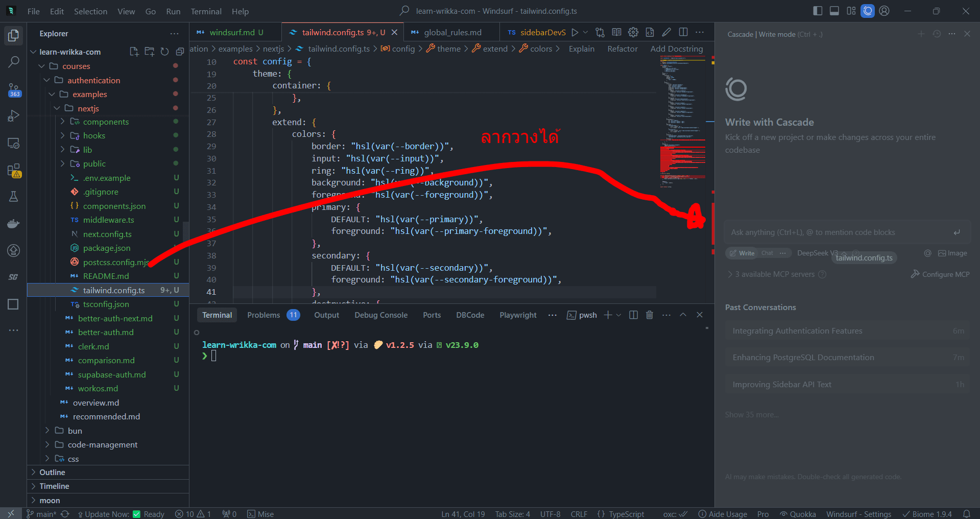Switch Cascade to Chat mode
This screenshot has height=519, width=980.
point(767,253)
